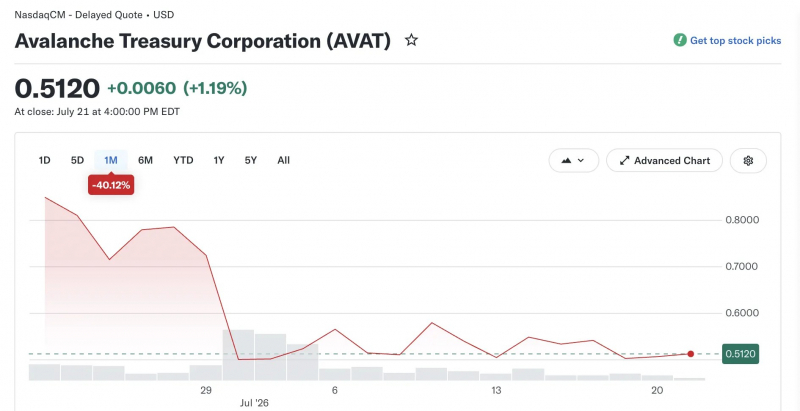Click the red end-point marker on chart line

point(690,354)
